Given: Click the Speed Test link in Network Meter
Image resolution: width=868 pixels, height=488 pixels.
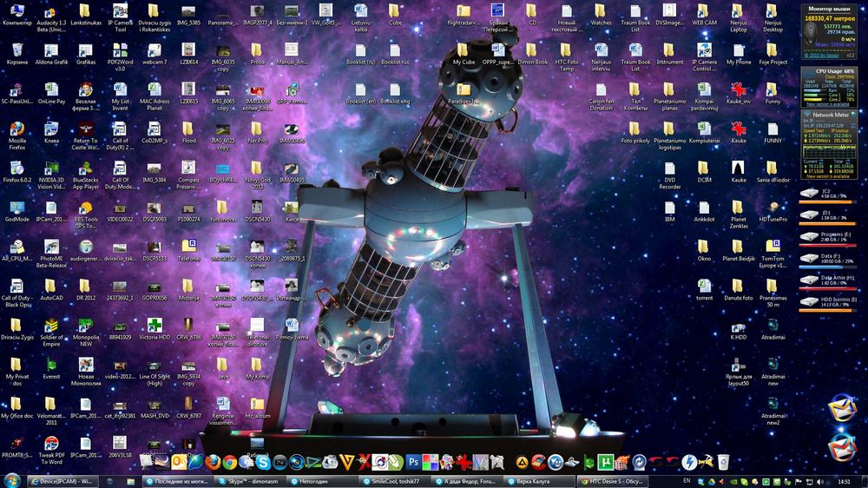Looking at the screenshot, I should (x=811, y=130).
